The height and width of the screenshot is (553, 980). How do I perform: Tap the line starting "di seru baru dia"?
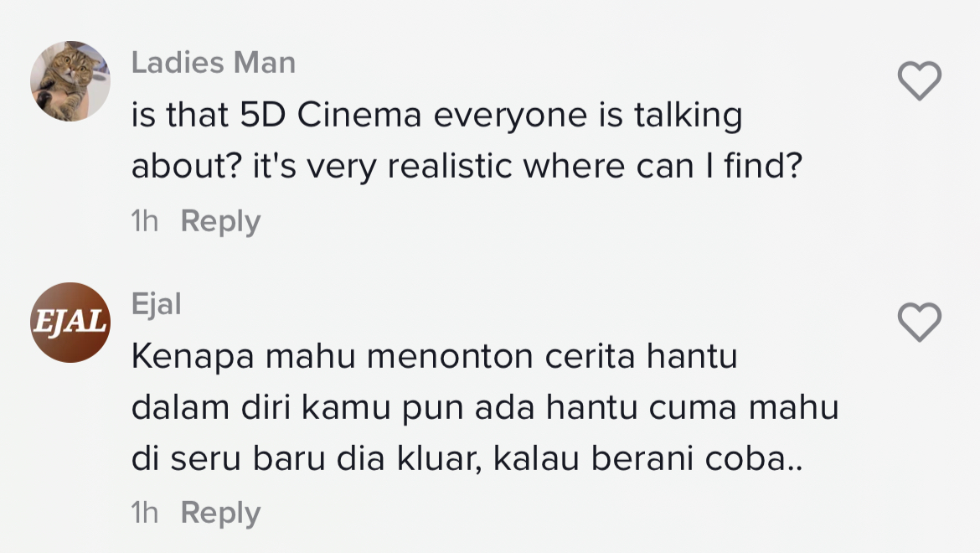[467, 461]
